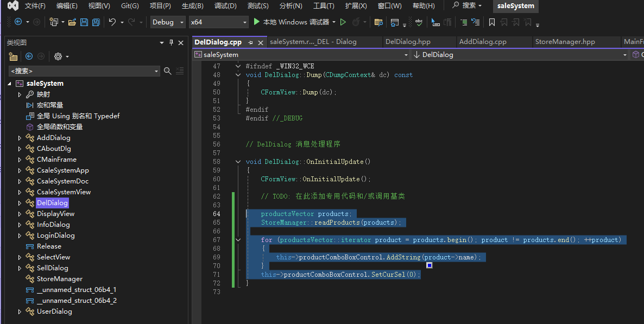Image resolution: width=644 pixels, height=324 pixels.
Task: Click Start Without Debugging hollow play icon
Action: pyautogui.click(x=343, y=22)
